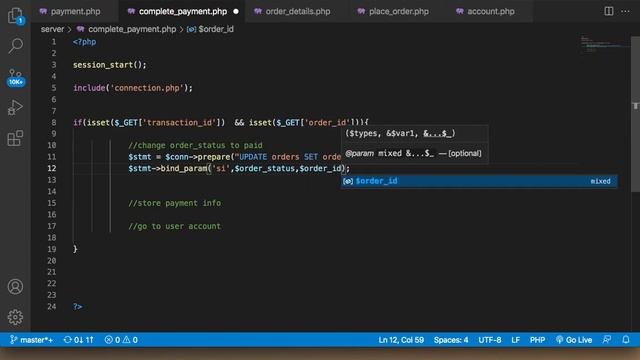This screenshot has width=640, height=360.
Task: Open the Explorer view in activity bar
Action: [x=16, y=16]
